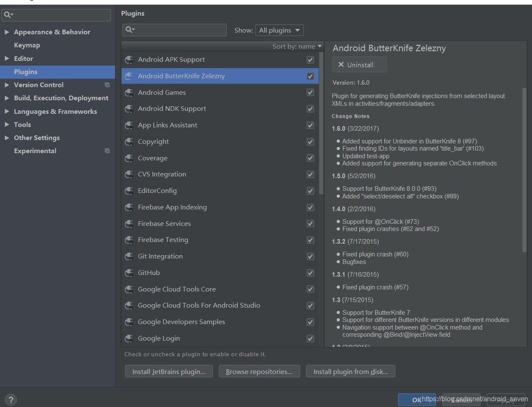Select Experimental in the settings tree

click(58, 151)
